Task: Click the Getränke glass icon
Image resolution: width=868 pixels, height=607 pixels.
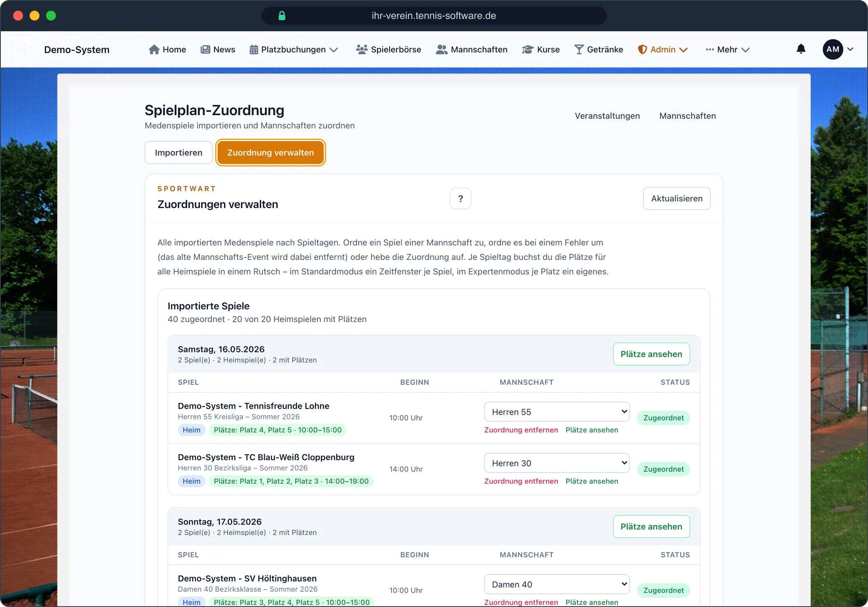Action: coord(579,49)
